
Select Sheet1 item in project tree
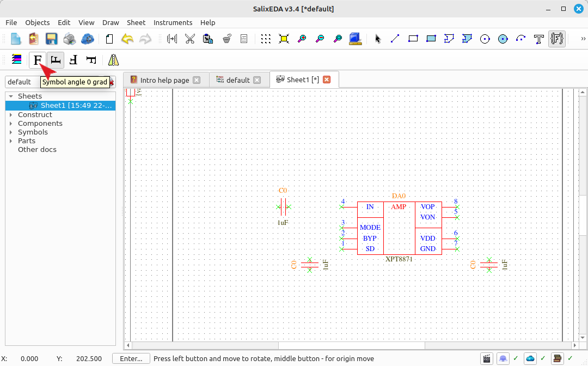(x=60, y=105)
